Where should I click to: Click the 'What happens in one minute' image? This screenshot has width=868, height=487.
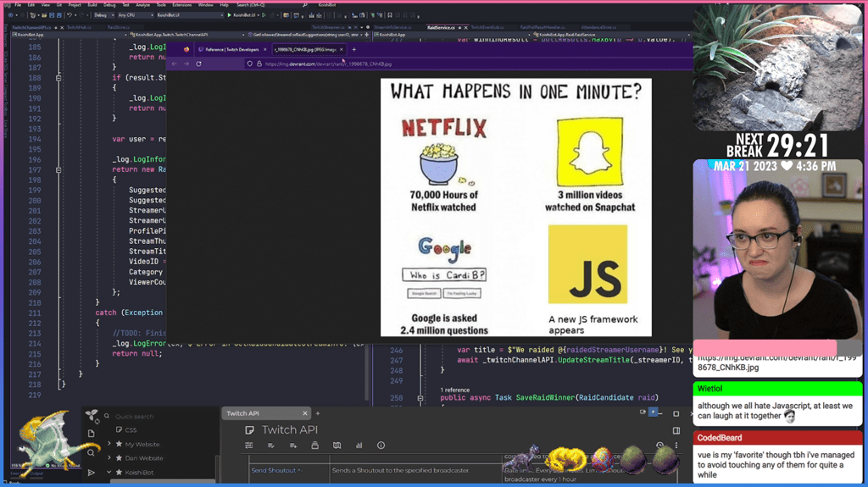pyautogui.click(x=516, y=207)
